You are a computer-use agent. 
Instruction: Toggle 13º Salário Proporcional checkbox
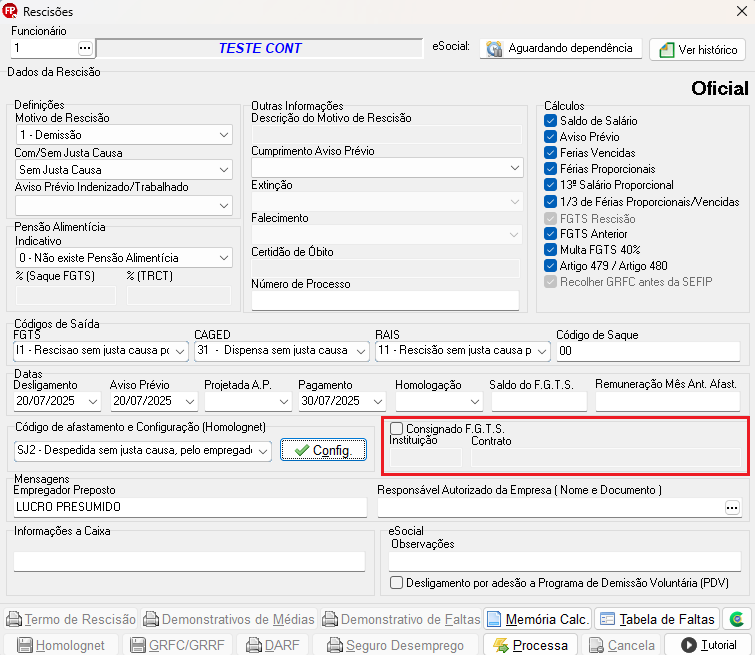tap(550, 184)
